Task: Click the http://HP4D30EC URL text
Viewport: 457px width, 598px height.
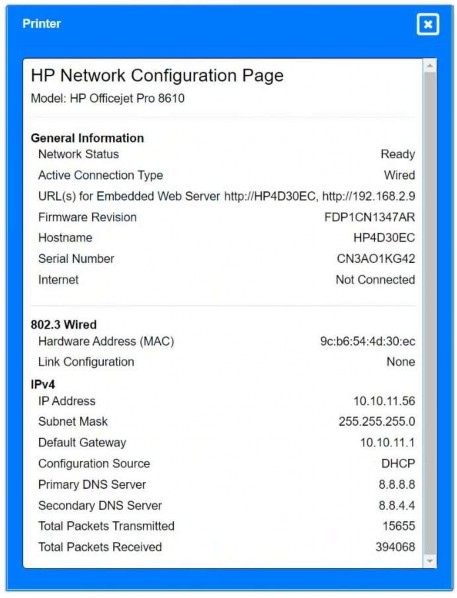Action: click(x=270, y=196)
